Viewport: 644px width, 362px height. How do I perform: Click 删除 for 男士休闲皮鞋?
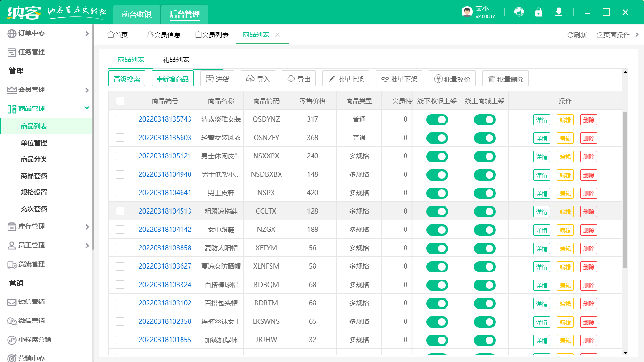(x=589, y=156)
